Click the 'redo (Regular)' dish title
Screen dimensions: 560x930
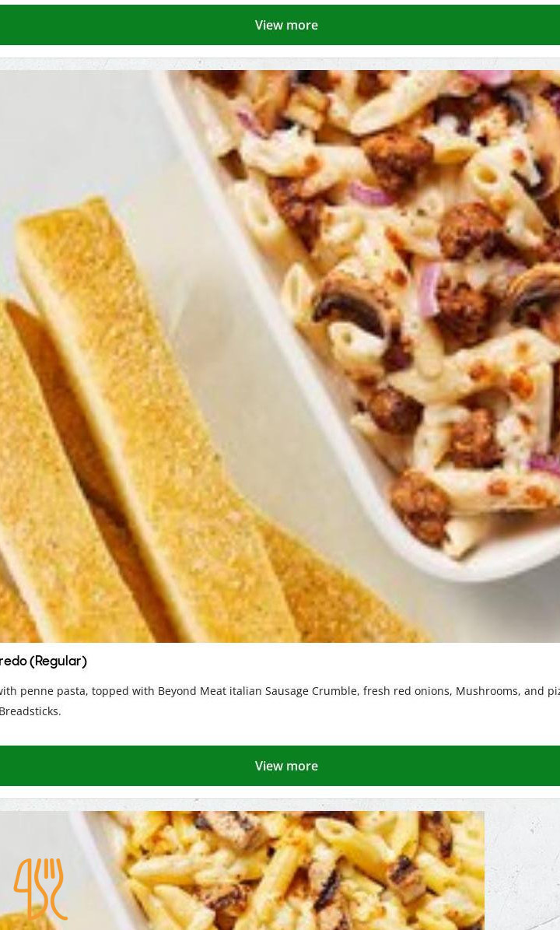click(x=44, y=661)
